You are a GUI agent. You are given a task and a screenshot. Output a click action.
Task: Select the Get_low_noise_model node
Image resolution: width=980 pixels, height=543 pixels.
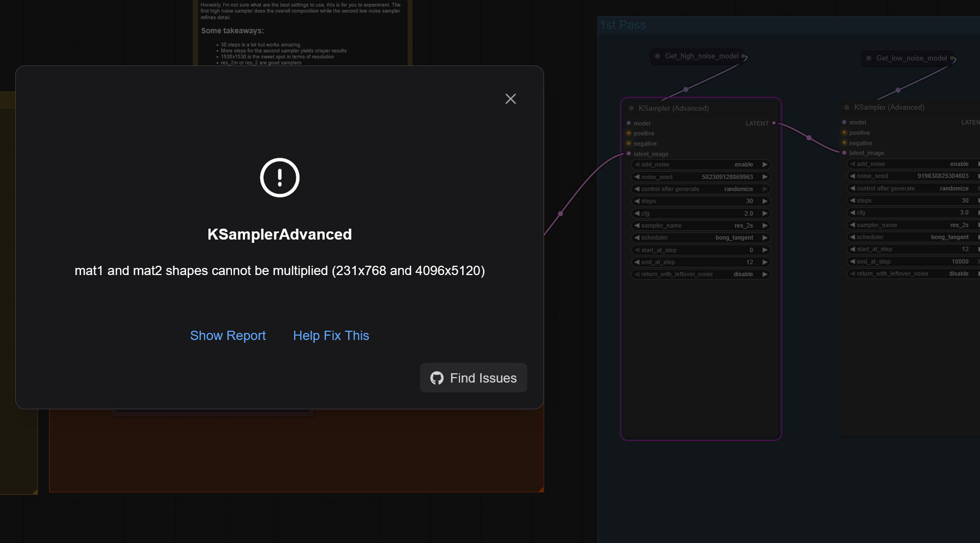tap(909, 58)
